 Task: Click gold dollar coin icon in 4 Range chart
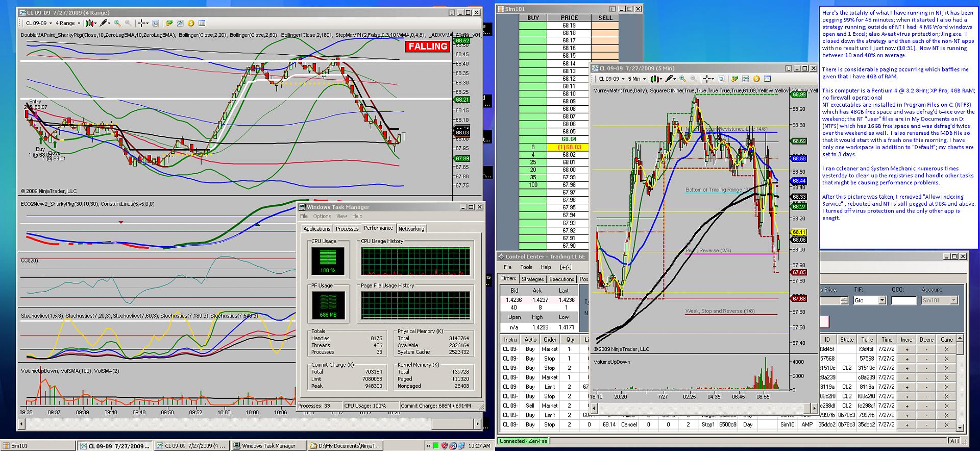point(191,23)
